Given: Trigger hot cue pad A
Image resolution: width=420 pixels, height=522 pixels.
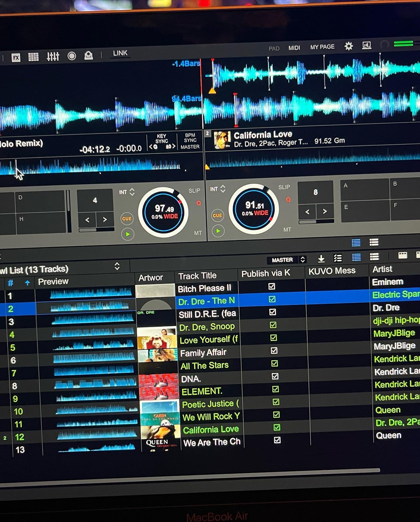Looking at the screenshot, I should [x=365, y=190].
